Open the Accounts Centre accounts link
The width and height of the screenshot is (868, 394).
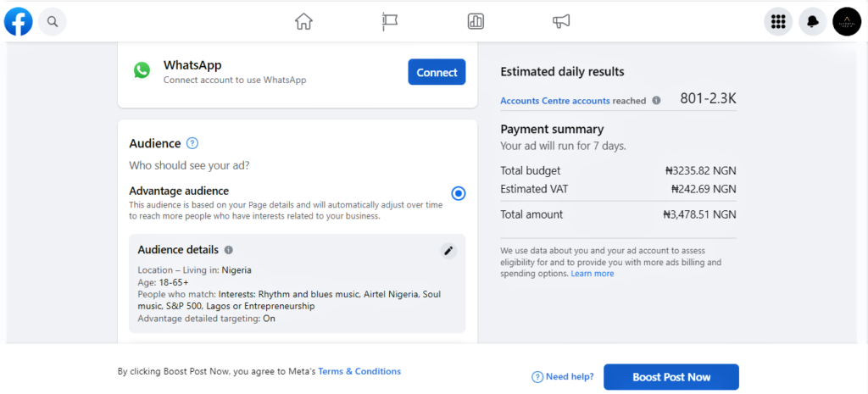(x=555, y=101)
